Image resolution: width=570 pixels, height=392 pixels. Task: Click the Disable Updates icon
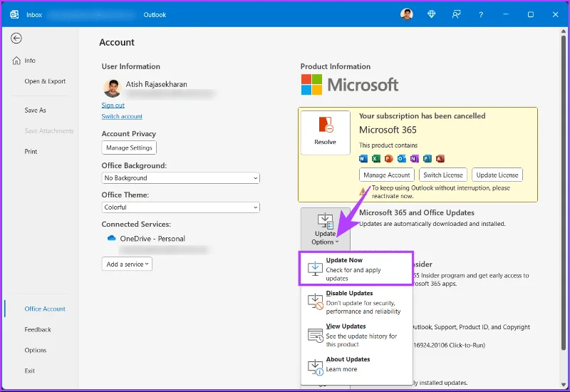pos(315,302)
